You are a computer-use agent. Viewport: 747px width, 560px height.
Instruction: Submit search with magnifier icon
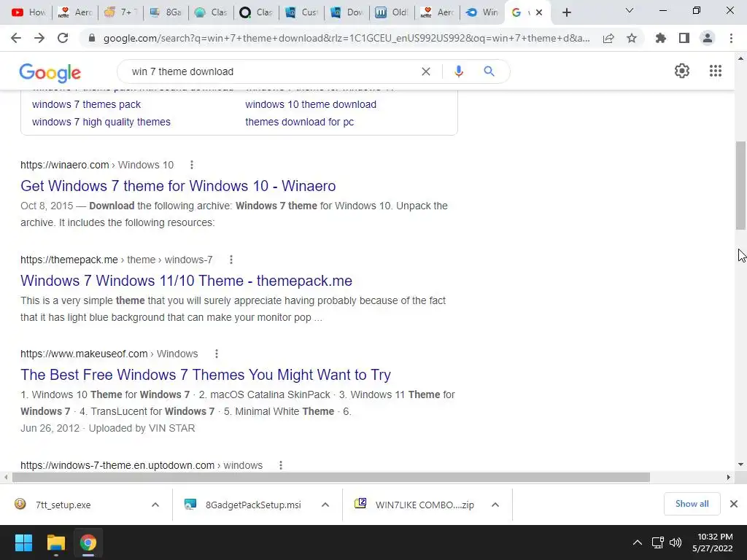(489, 71)
